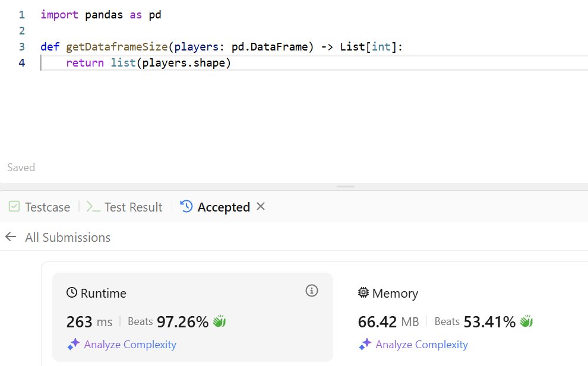Click the Accepted history clock icon
The image size is (588, 366).
(x=186, y=206)
